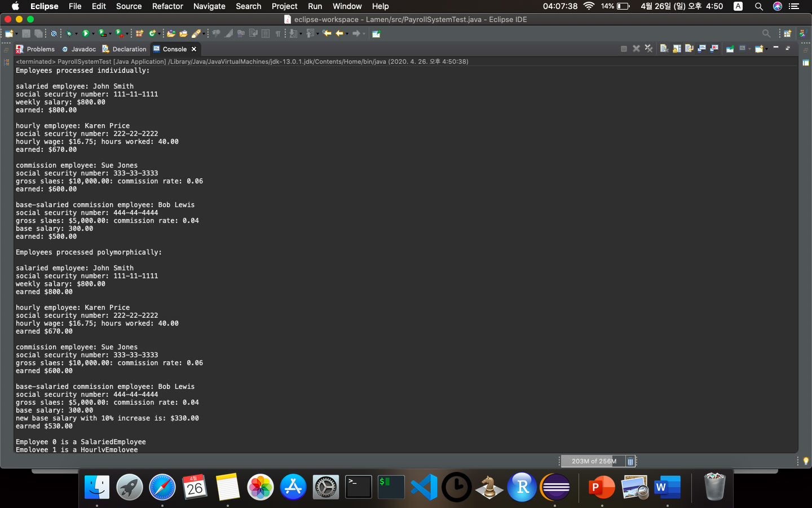Expand the Display Selected Console dropdown
This screenshot has width=812, height=508.
(x=749, y=49)
